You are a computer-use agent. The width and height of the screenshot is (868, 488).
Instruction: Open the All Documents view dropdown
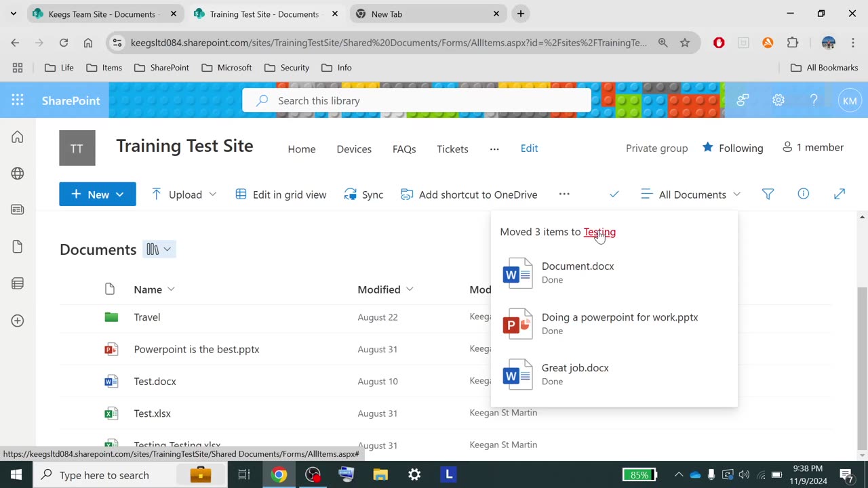(691, 195)
